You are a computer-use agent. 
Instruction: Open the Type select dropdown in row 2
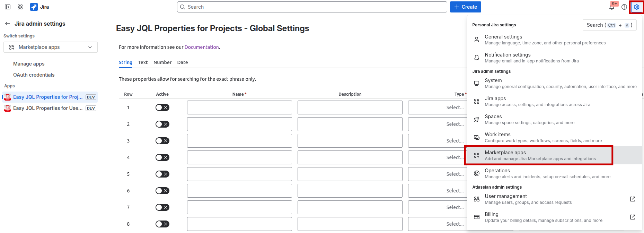437,124
